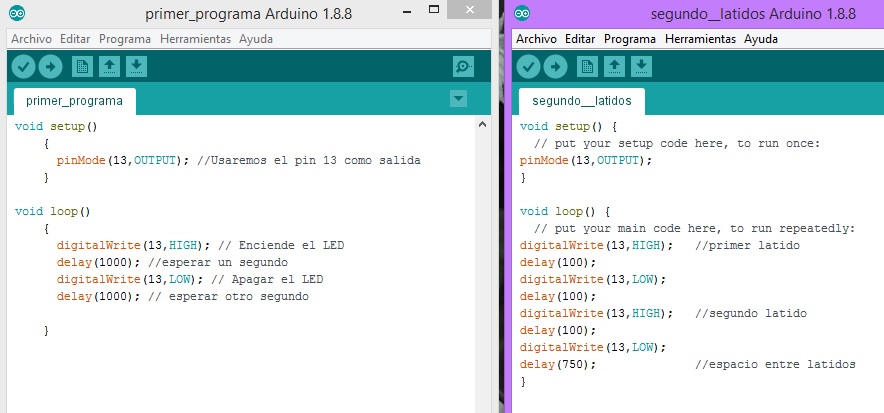This screenshot has height=413, width=884.
Task: Click Upload arrow button in primer_programa window
Action: point(51,67)
